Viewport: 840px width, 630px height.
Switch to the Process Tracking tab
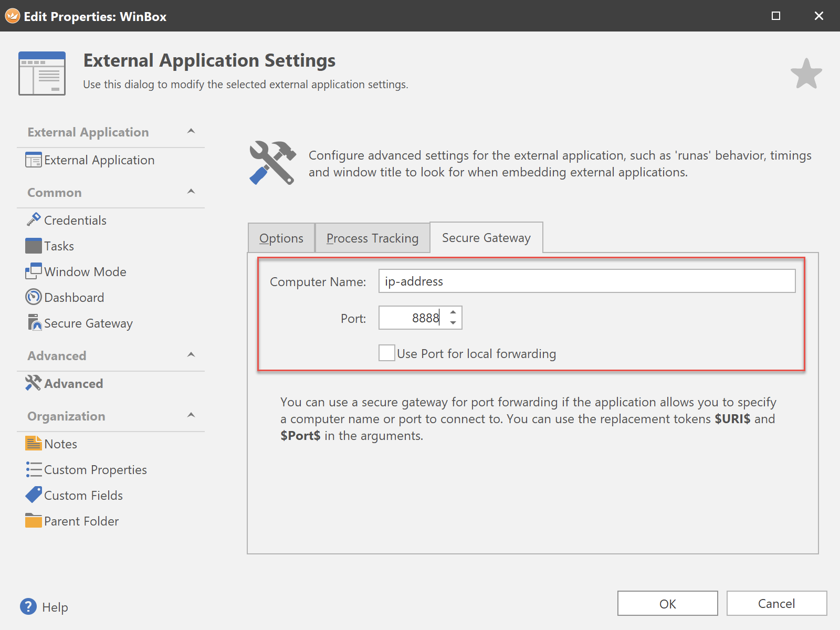pos(372,238)
